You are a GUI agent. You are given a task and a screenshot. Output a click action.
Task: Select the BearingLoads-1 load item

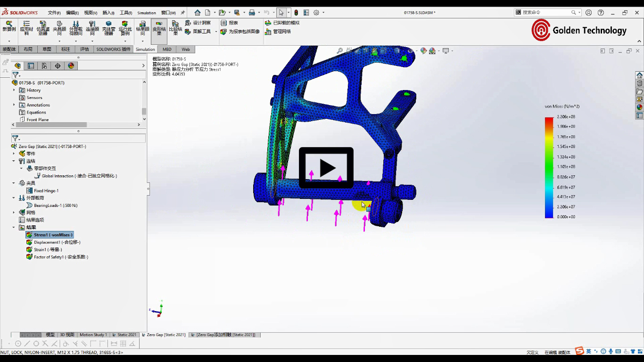55,206
